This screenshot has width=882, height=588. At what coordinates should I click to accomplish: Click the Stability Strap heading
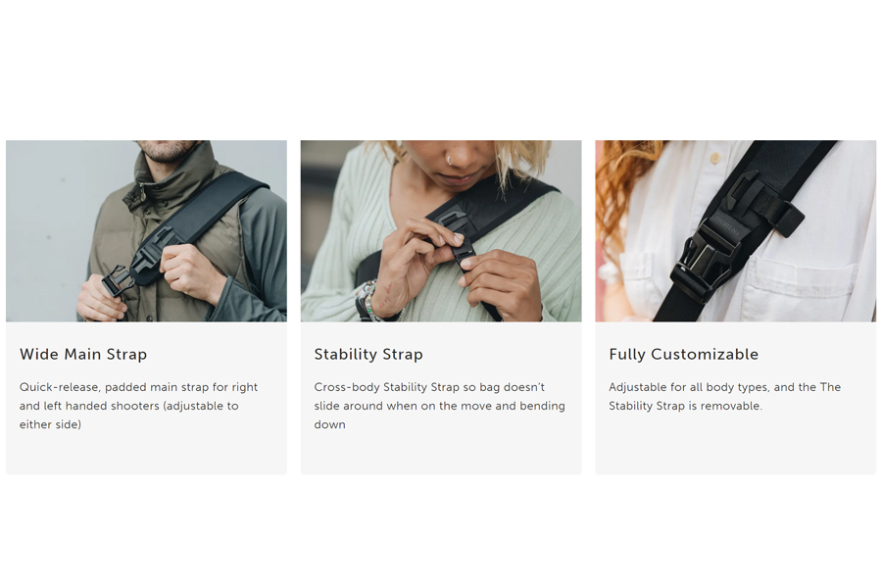(x=368, y=354)
